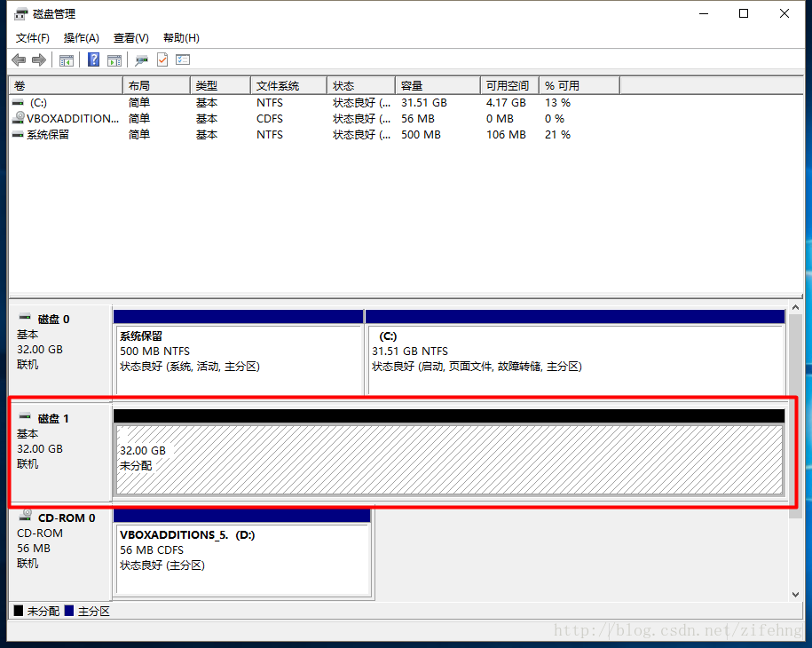Click the blue 主分区 legend swatch

[x=69, y=611]
